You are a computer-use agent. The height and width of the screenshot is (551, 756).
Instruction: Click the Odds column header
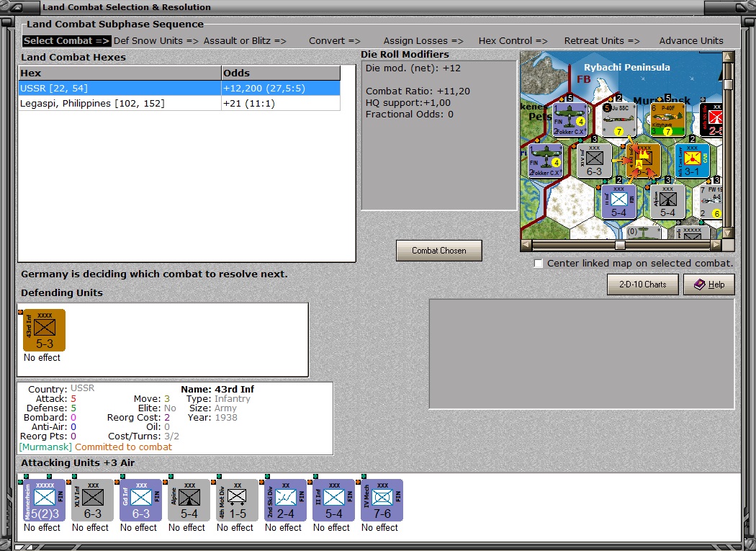coord(281,73)
